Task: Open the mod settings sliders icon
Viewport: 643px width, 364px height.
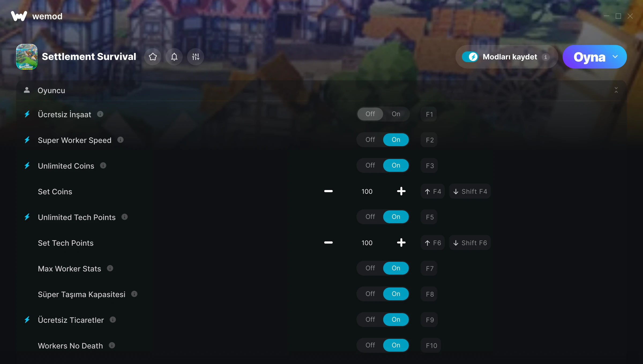Action: pyautogui.click(x=196, y=57)
